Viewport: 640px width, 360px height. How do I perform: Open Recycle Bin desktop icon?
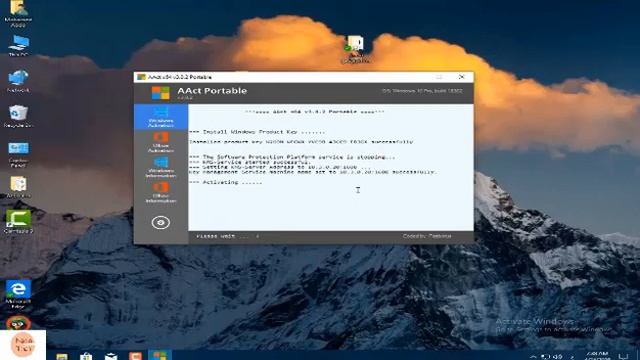[18, 116]
